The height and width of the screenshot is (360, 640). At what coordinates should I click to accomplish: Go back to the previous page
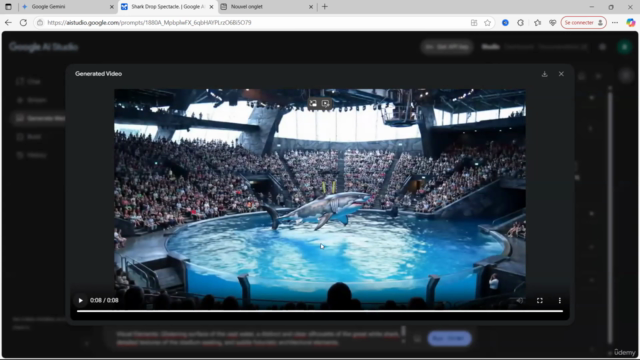(8, 22)
